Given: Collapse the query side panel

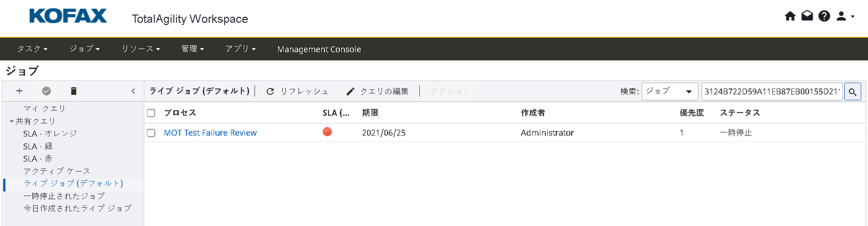Looking at the screenshot, I should tap(133, 91).
